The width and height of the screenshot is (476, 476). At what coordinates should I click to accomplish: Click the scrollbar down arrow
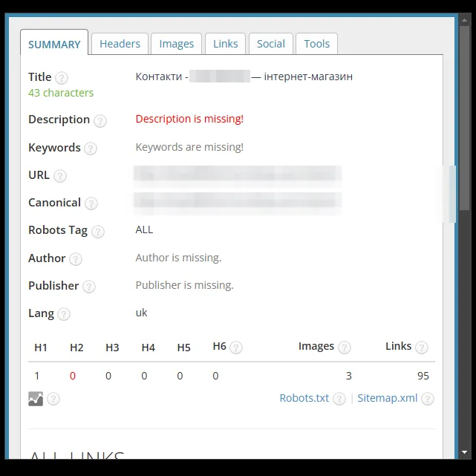click(x=464, y=452)
